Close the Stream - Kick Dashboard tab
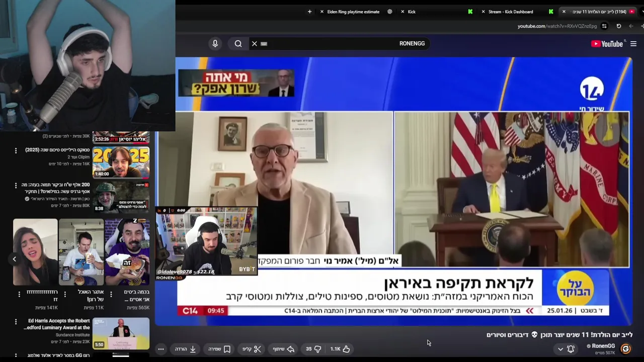The width and height of the screenshot is (644, 362). (483, 12)
